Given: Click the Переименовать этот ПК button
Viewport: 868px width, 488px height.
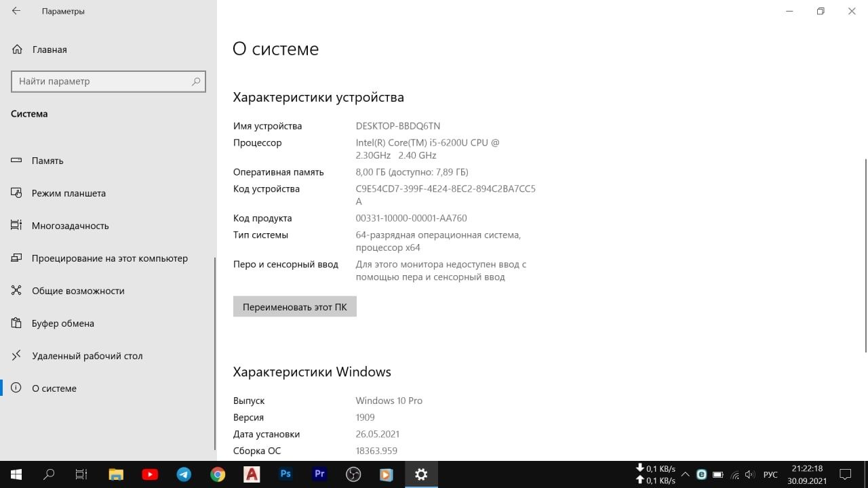Looking at the screenshot, I should click(x=295, y=306).
